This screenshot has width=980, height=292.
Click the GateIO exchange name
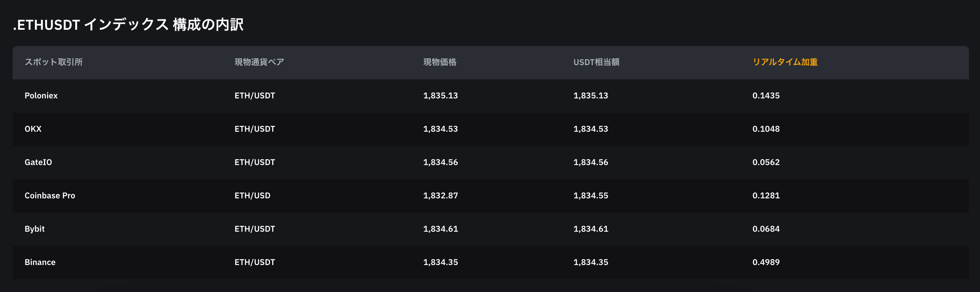click(x=38, y=162)
